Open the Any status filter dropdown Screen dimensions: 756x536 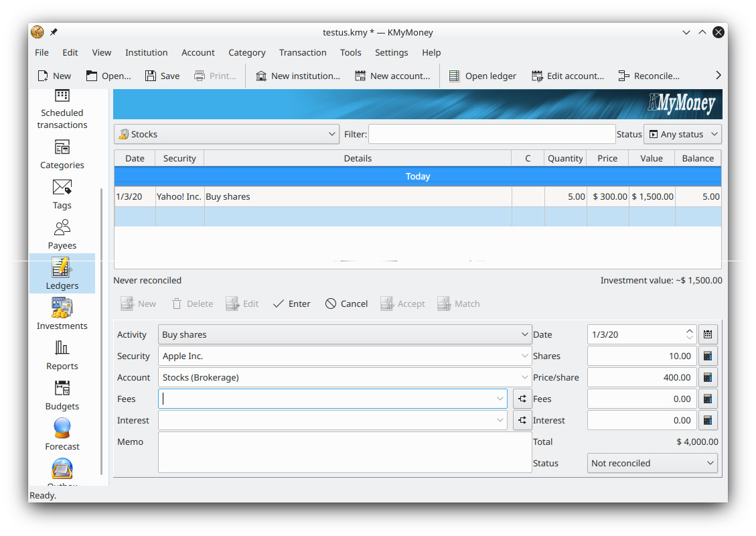click(683, 134)
